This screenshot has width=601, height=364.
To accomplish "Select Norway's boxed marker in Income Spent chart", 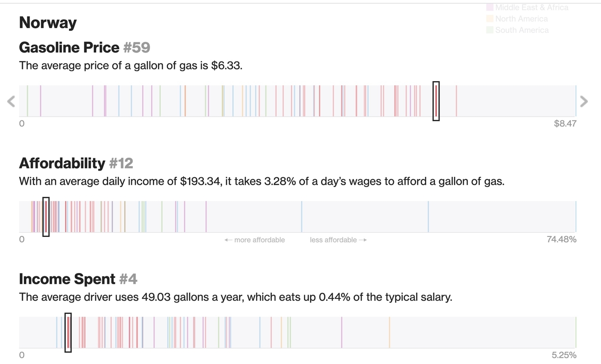I will [68, 332].
